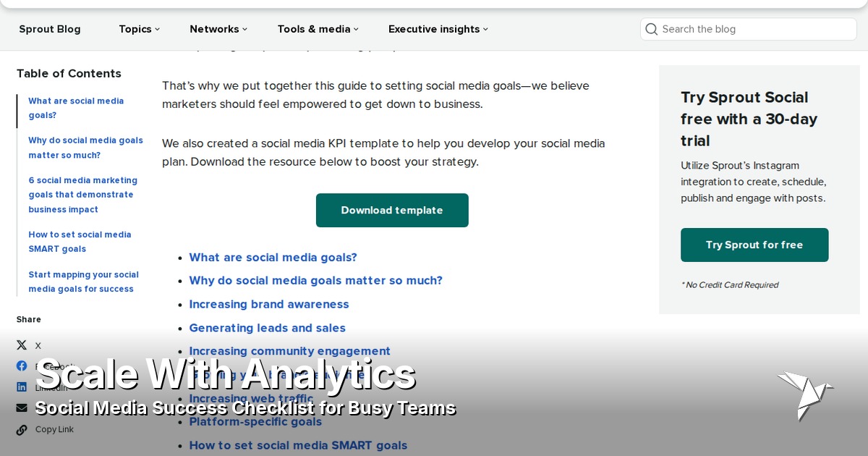Expand the Networks chevron
Image resolution: width=868 pixels, height=456 pixels.
pyautogui.click(x=244, y=29)
